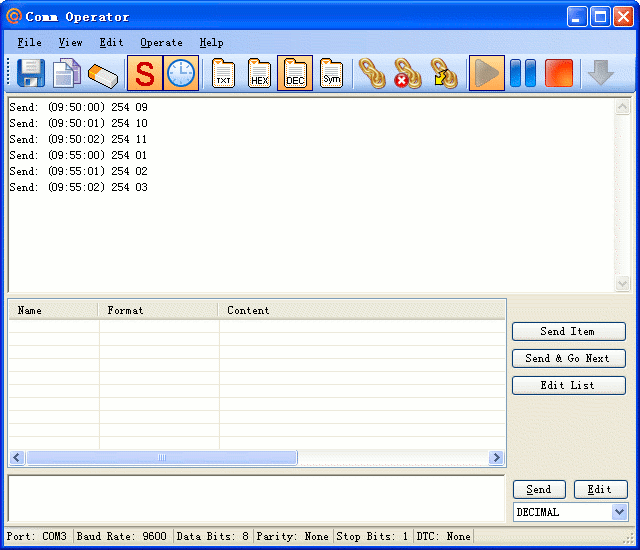Open the File menu
The image size is (640, 550).
pyautogui.click(x=29, y=42)
